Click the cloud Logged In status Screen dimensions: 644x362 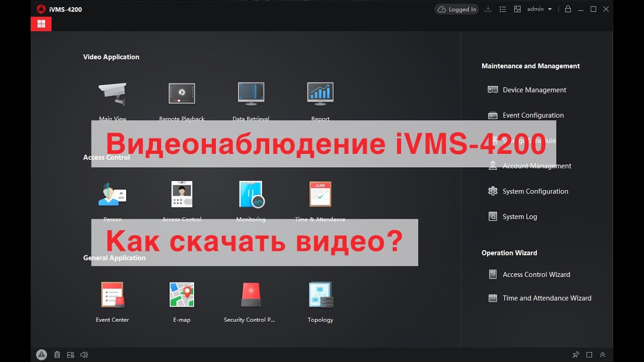[x=457, y=10]
